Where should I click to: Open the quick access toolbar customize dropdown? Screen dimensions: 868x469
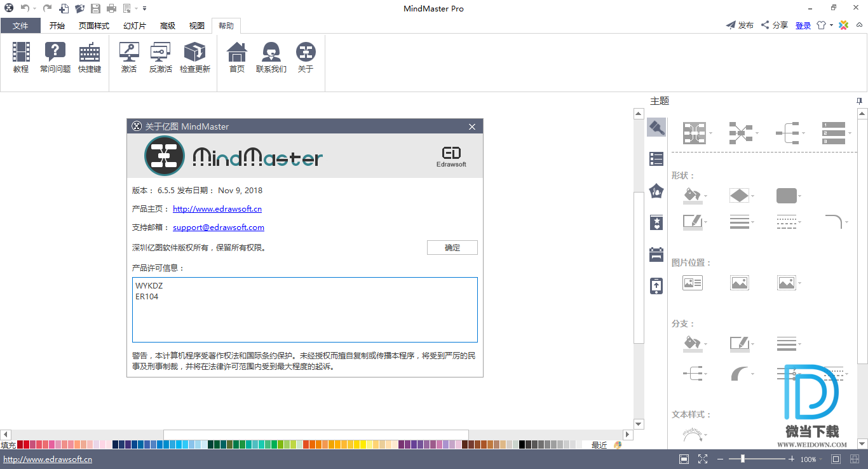(145, 8)
